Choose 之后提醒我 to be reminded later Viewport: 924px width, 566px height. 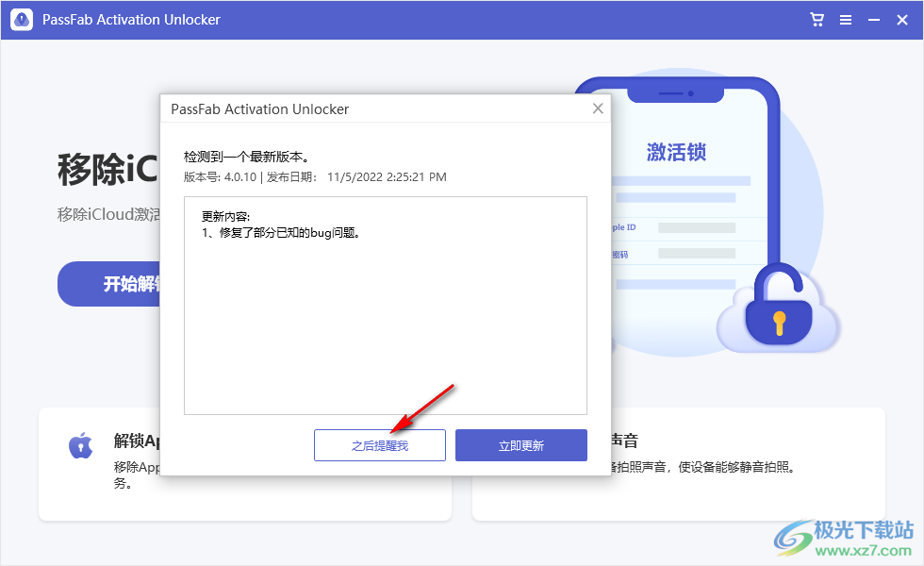pos(379,445)
